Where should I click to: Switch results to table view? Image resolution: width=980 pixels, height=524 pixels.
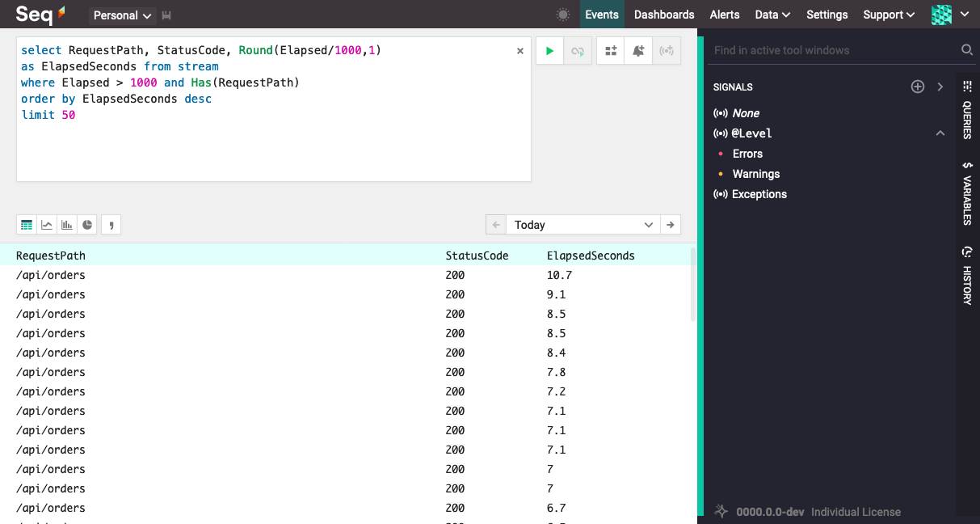pos(27,225)
